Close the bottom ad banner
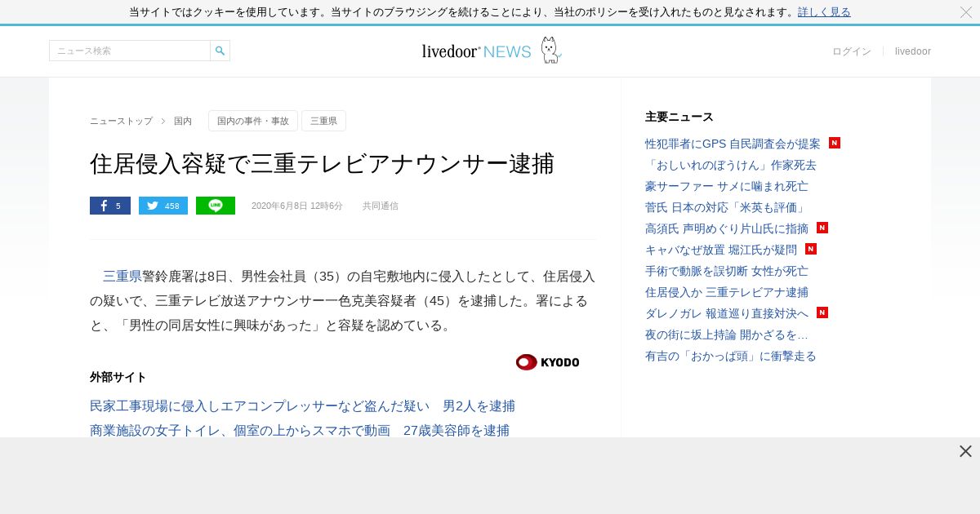The height and width of the screenshot is (514, 980). [x=965, y=451]
